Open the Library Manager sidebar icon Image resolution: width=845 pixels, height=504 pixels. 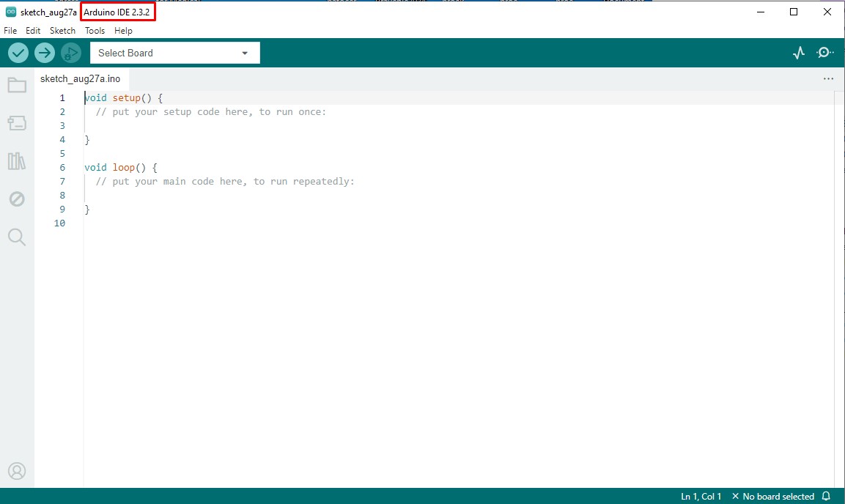(x=17, y=160)
